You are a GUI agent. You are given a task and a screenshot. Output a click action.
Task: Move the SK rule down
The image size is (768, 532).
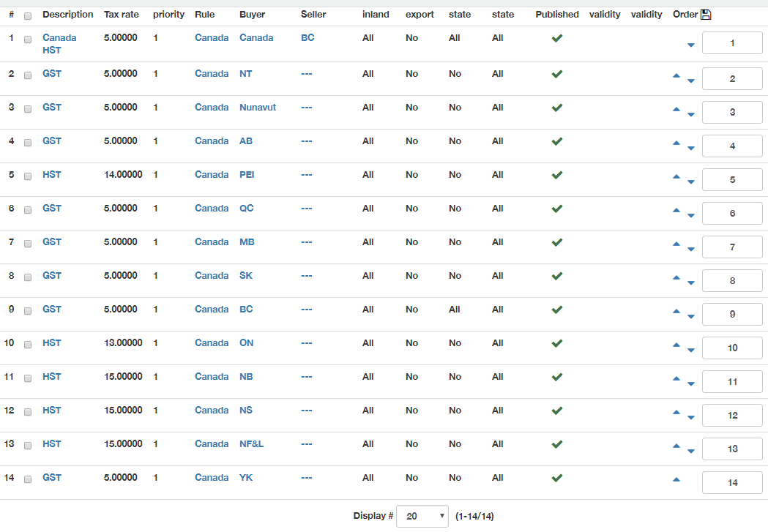coord(691,283)
